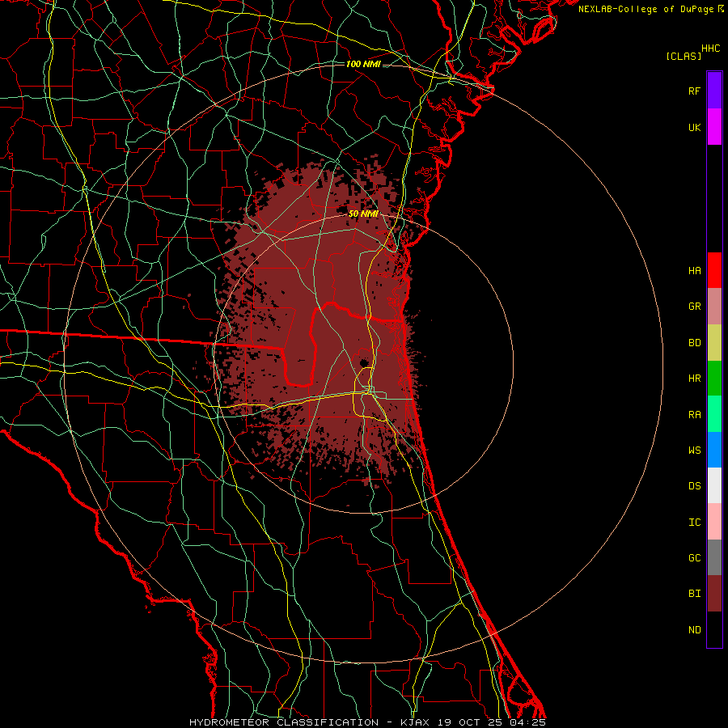Click the GR legend label
The width and height of the screenshot is (728, 728).
pos(694,307)
